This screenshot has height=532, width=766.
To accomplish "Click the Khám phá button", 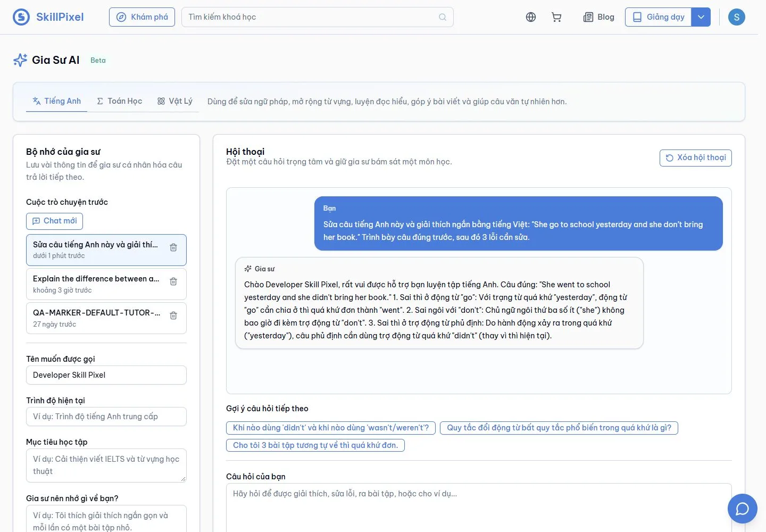I will [x=142, y=17].
